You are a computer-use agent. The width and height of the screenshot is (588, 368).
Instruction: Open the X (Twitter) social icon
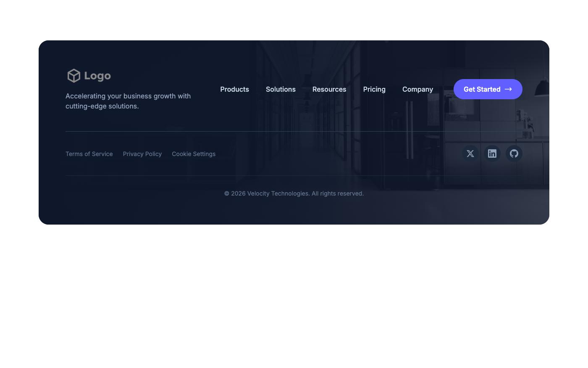pos(470,154)
